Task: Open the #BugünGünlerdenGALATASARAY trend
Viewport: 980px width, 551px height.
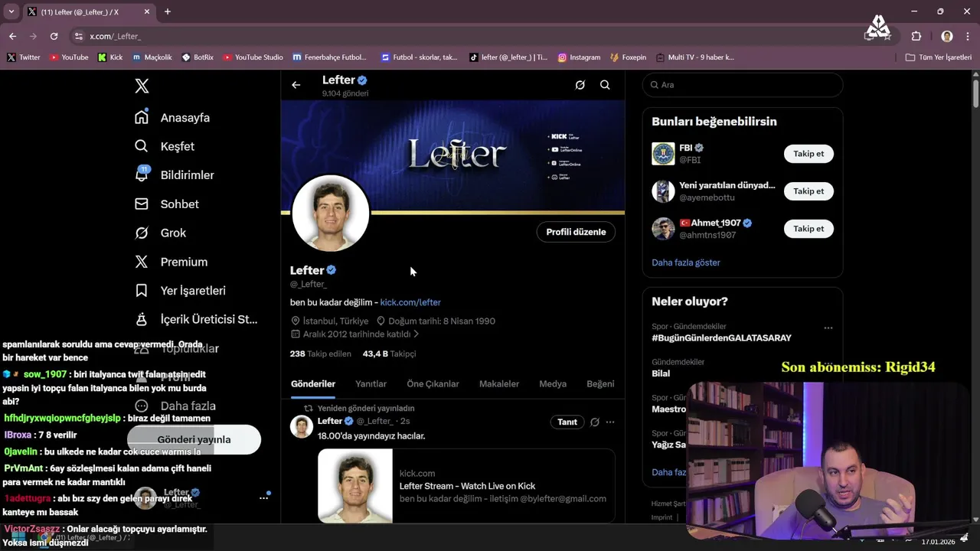Action: [x=721, y=337]
